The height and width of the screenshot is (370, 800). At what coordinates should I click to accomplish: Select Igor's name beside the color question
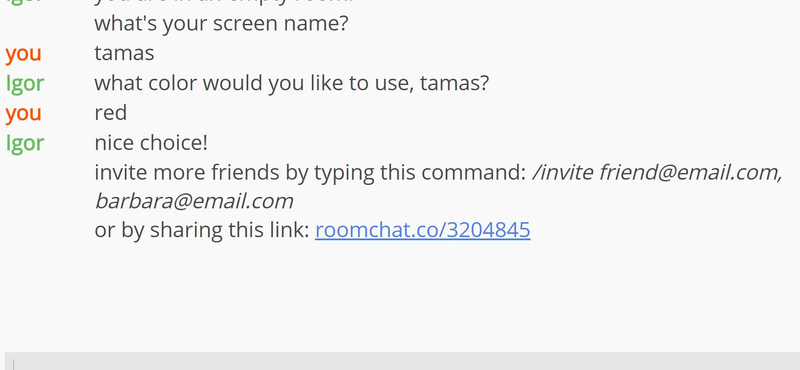25,83
